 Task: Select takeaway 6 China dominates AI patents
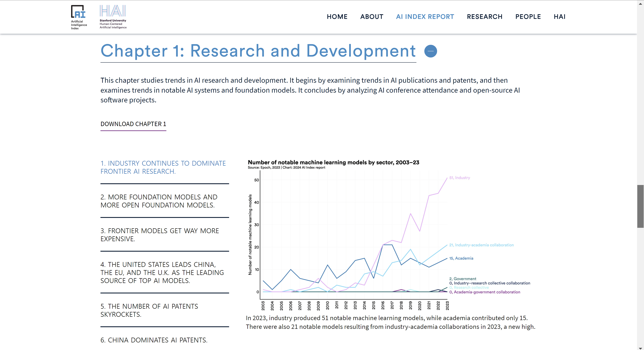pyautogui.click(x=154, y=340)
